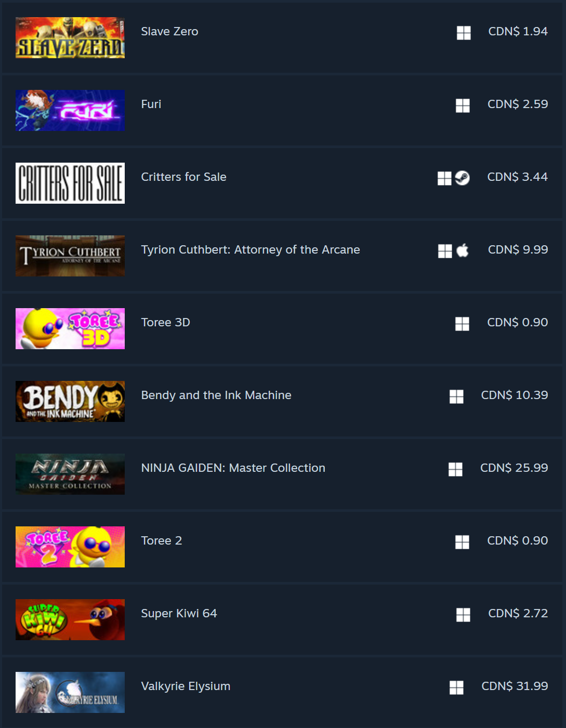Open the Toree 3D title link
566x728 pixels.
(x=166, y=322)
